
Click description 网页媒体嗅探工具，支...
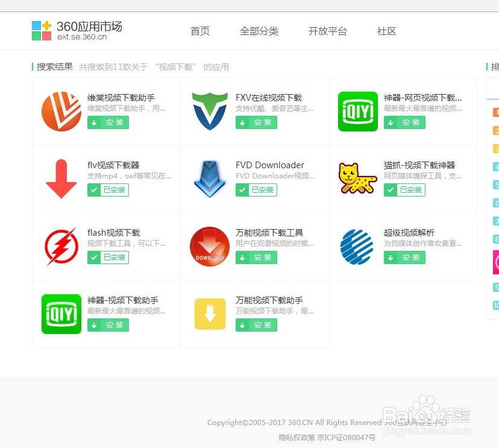click(x=423, y=175)
